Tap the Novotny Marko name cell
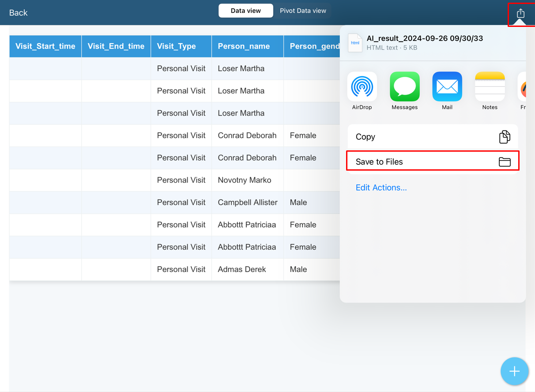This screenshot has width=535, height=392. (245, 180)
